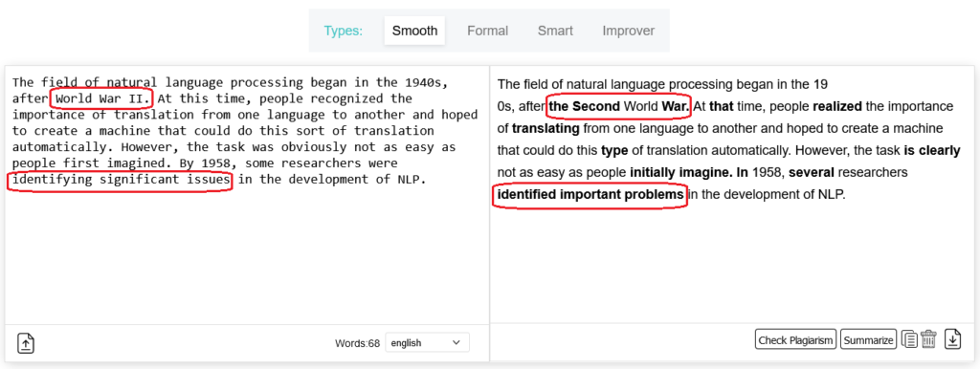The width and height of the screenshot is (980, 369).
Task: Click the bold word 'realized' in output
Action: click(x=837, y=107)
